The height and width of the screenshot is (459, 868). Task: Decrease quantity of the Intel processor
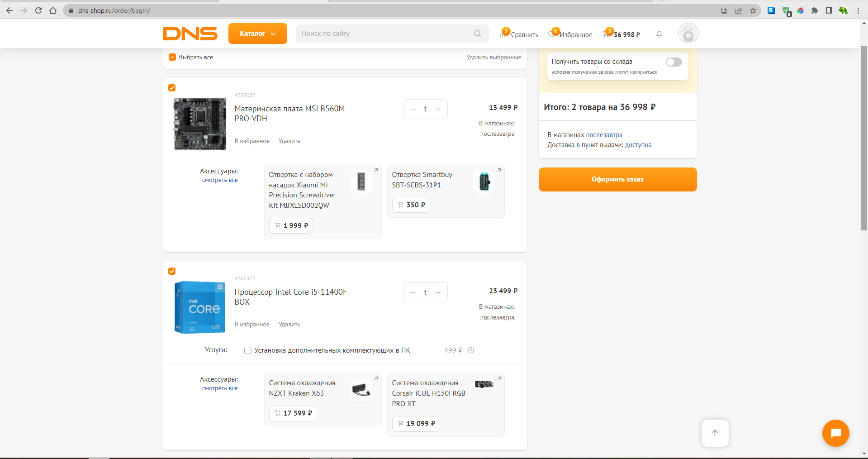pos(413,293)
